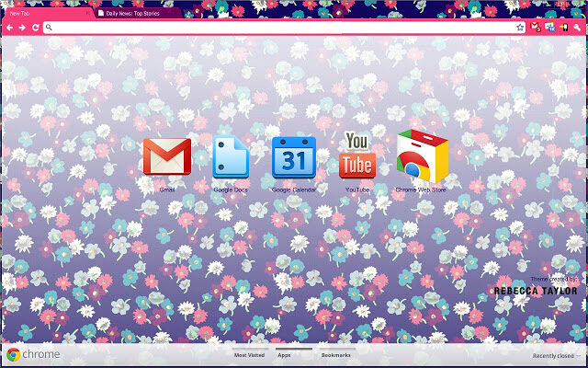Go forward with the forward arrow
Image resolution: width=588 pixels, height=368 pixels.
click(22, 28)
